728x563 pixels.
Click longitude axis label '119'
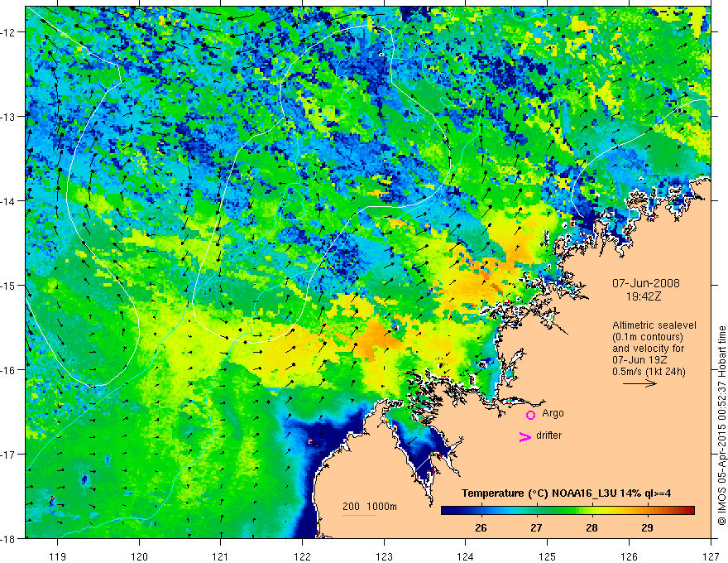click(x=58, y=556)
